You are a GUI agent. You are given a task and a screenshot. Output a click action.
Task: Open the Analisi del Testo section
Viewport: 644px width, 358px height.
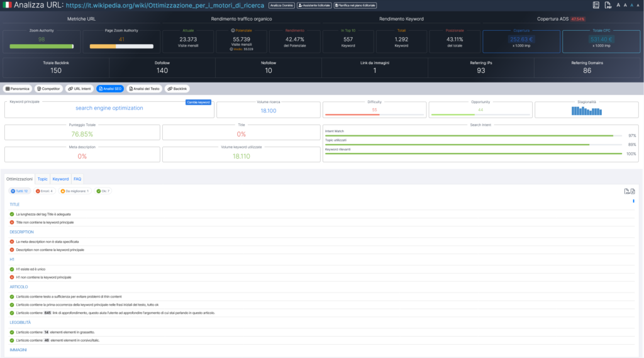click(144, 89)
